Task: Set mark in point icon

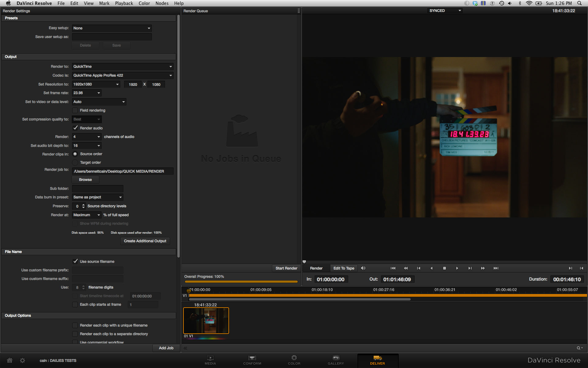Action: (570, 268)
